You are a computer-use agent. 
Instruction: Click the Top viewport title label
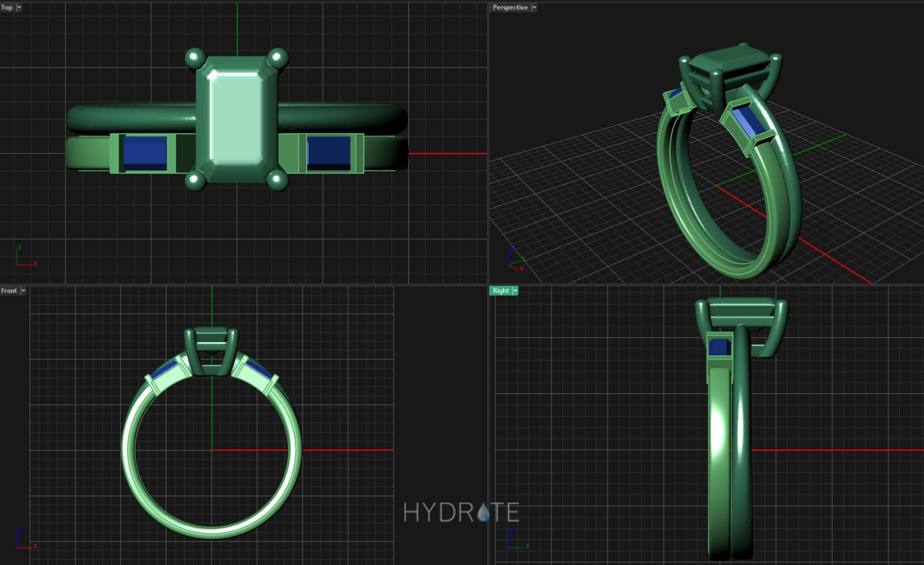[7, 8]
